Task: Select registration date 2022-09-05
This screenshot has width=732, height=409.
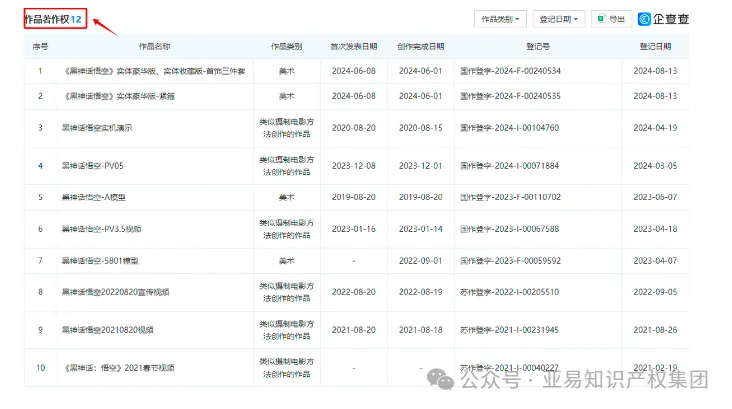Action: click(655, 292)
